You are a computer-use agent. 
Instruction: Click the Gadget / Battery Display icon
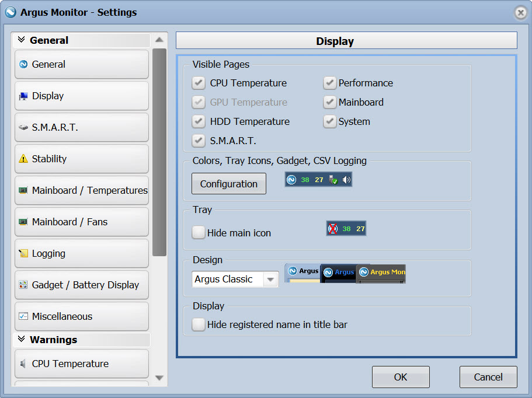[23, 285]
